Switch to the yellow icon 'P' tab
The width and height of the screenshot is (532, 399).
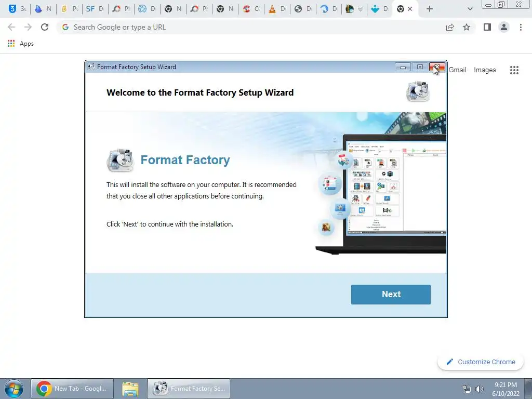tap(69, 9)
